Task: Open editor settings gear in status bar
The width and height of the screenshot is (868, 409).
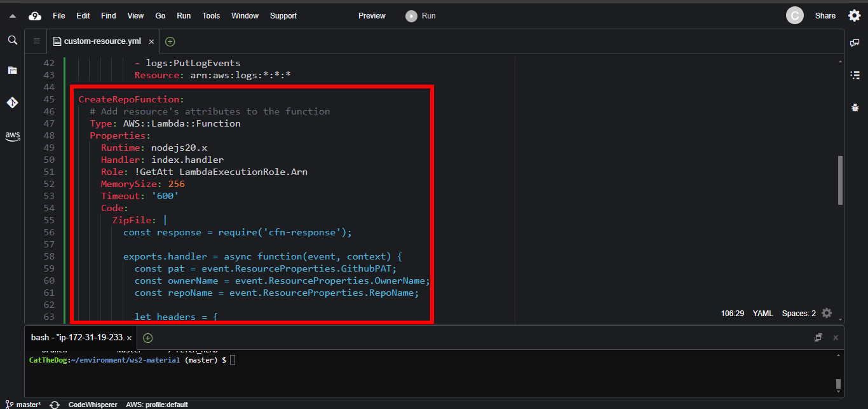Action: tap(826, 313)
